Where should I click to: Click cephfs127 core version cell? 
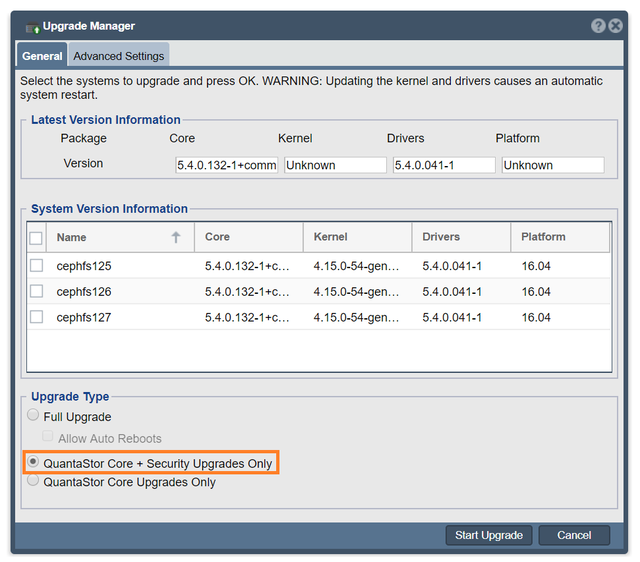point(247,318)
